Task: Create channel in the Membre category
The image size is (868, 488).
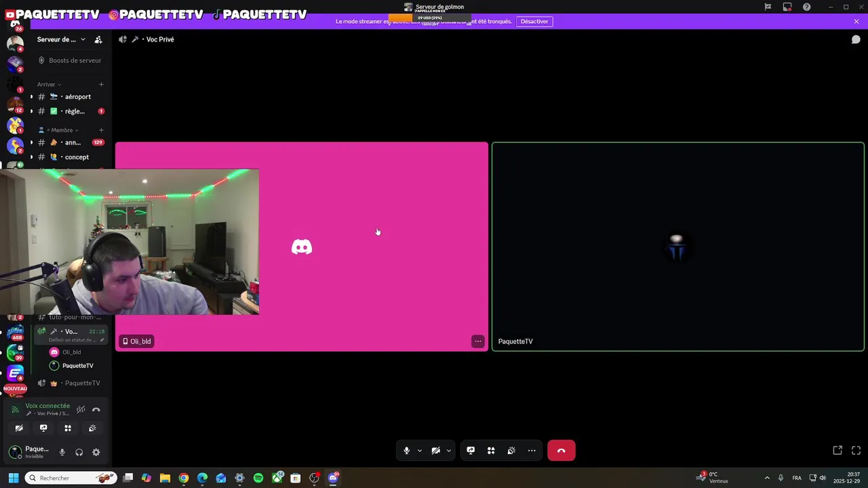Action: 101,130
